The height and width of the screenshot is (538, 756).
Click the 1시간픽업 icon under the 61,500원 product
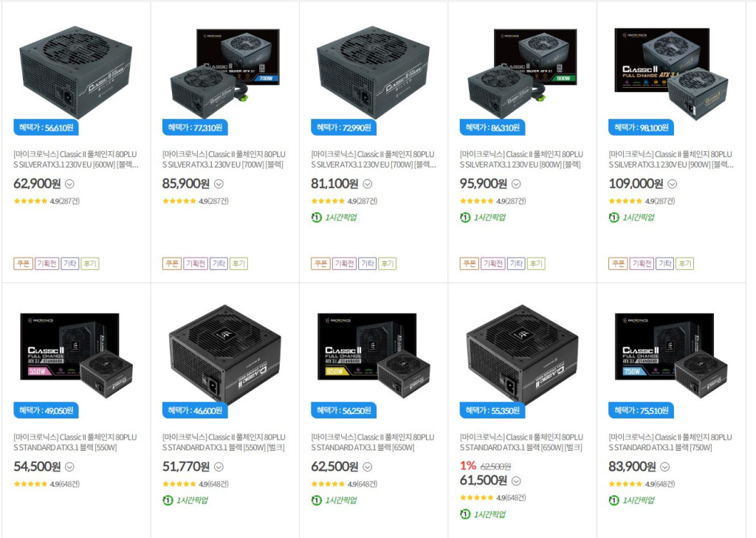coord(465,514)
